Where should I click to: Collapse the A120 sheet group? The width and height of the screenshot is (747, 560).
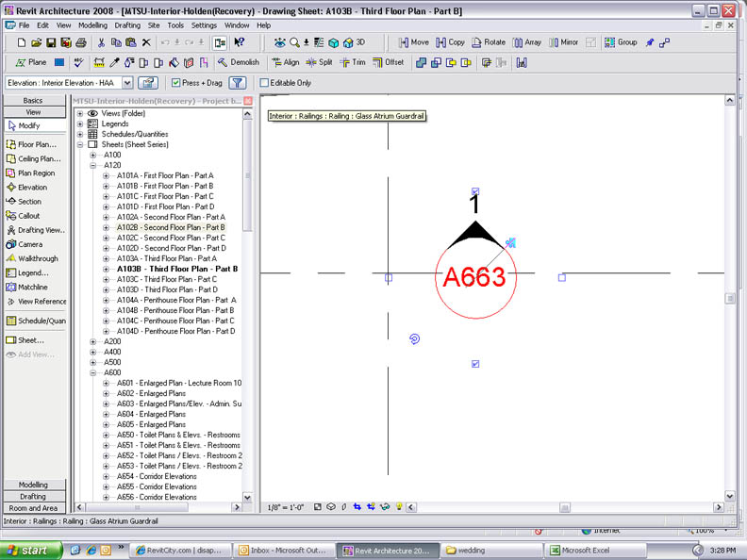[92, 165]
